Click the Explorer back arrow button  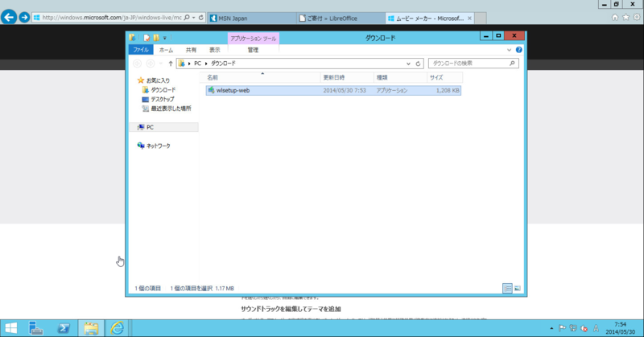(x=137, y=64)
